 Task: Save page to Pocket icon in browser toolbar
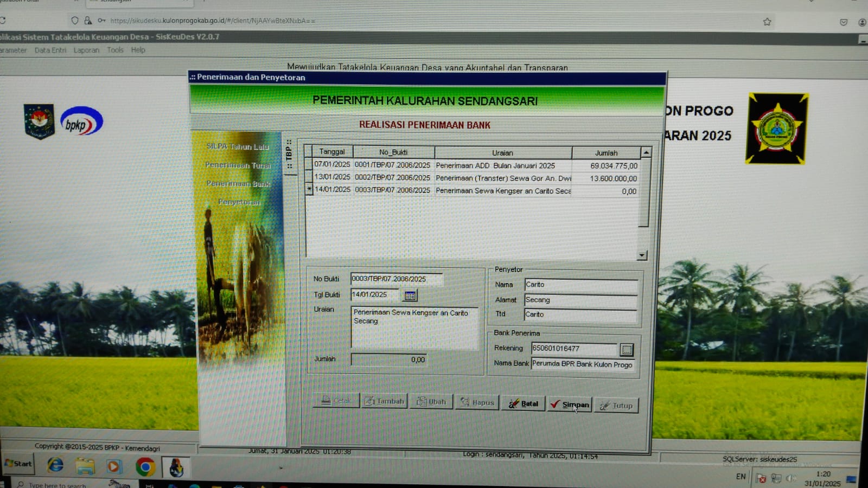tap(844, 22)
